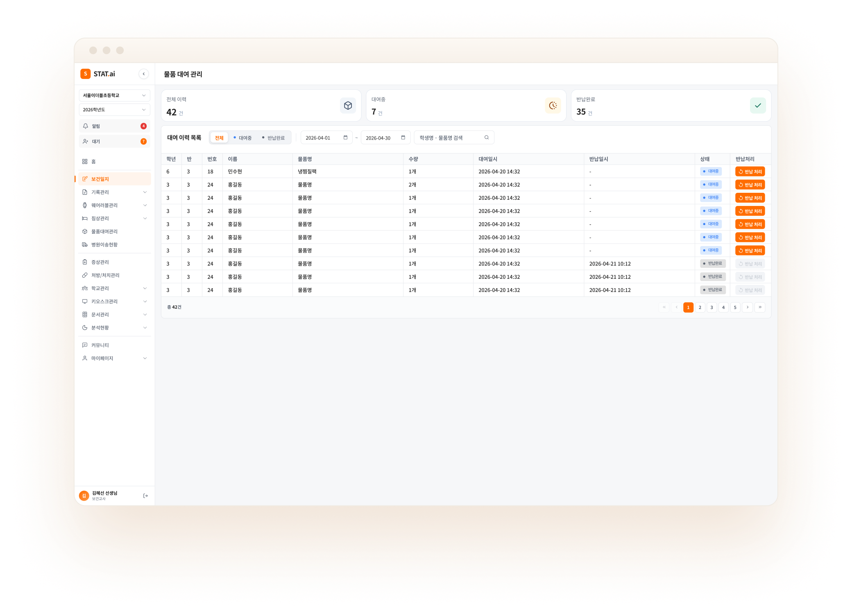The width and height of the screenshot is (852, 616).
Task: Click the box icon on 전체 이력 card
Action: (x=348, y=106)
